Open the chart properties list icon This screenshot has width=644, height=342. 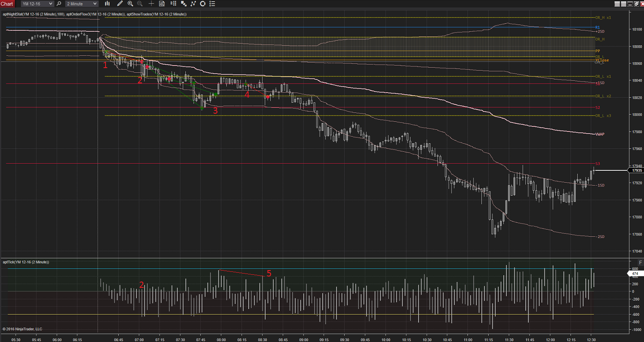click(212, 4)
